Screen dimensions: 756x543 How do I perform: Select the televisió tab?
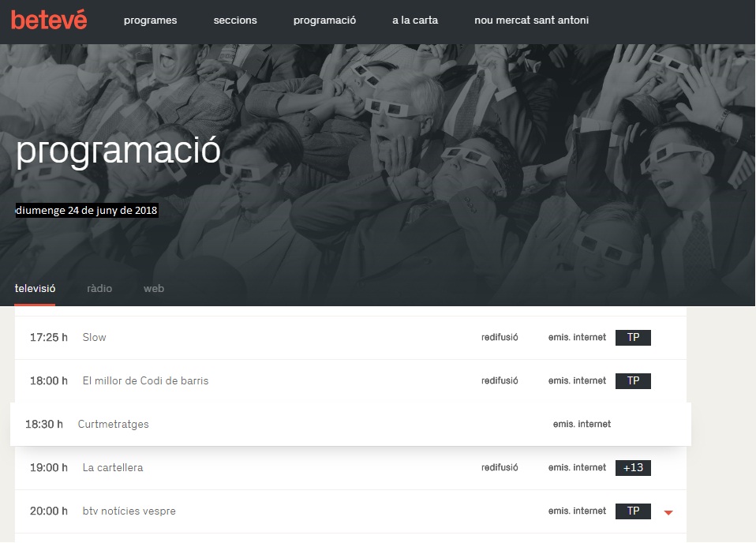(35, 289)
